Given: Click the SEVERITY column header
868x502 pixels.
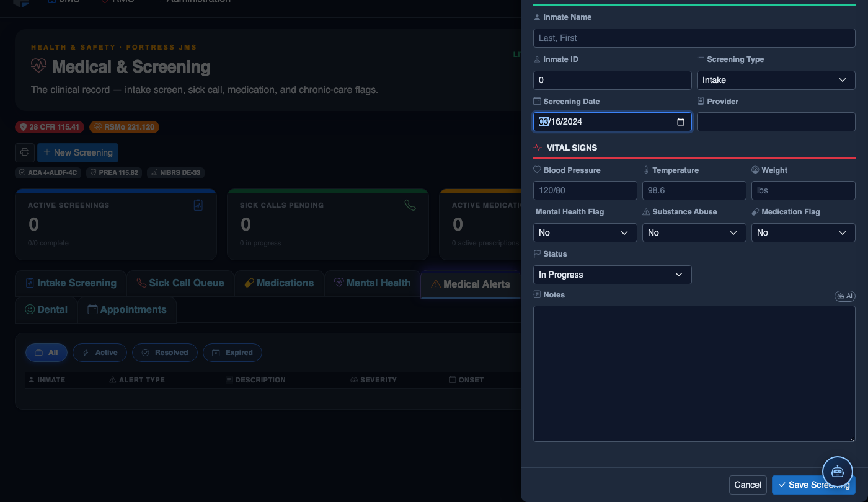Looking at the screenshot, I should coord(373,380).
